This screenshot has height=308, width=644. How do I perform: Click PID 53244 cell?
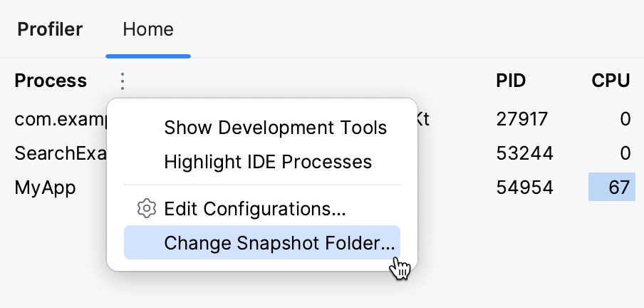524,153
